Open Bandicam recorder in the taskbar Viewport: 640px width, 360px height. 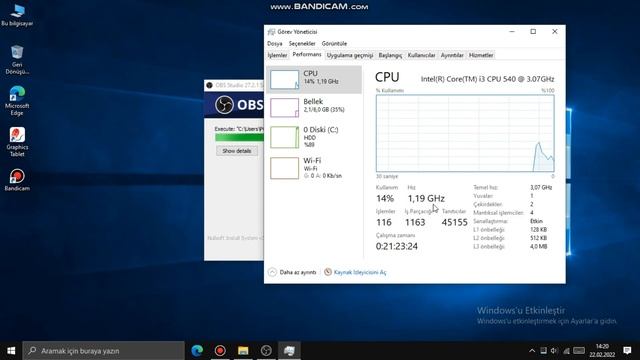pos(220,351)
